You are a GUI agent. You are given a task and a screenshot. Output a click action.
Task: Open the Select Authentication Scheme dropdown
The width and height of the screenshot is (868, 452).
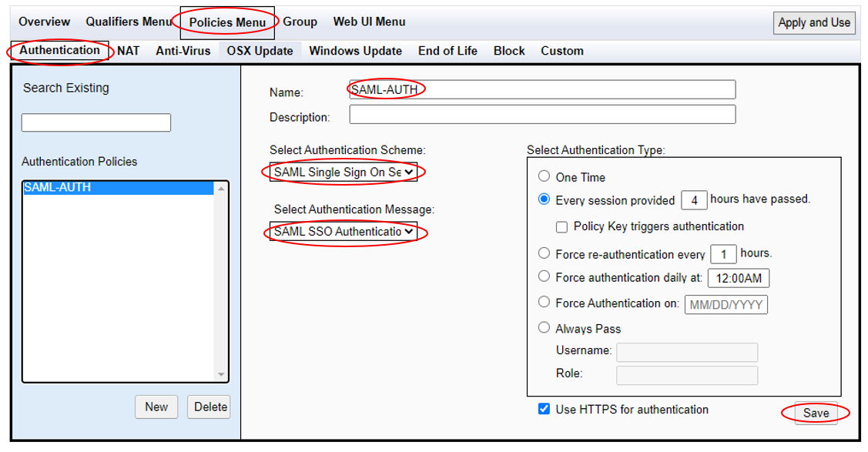click(x=344, y=172)
